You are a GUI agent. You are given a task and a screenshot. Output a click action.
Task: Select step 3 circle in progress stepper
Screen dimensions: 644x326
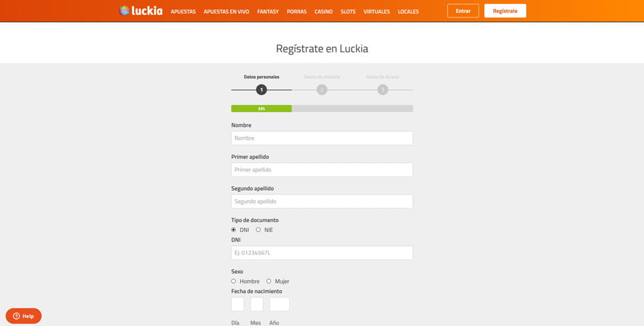point(383,90)
